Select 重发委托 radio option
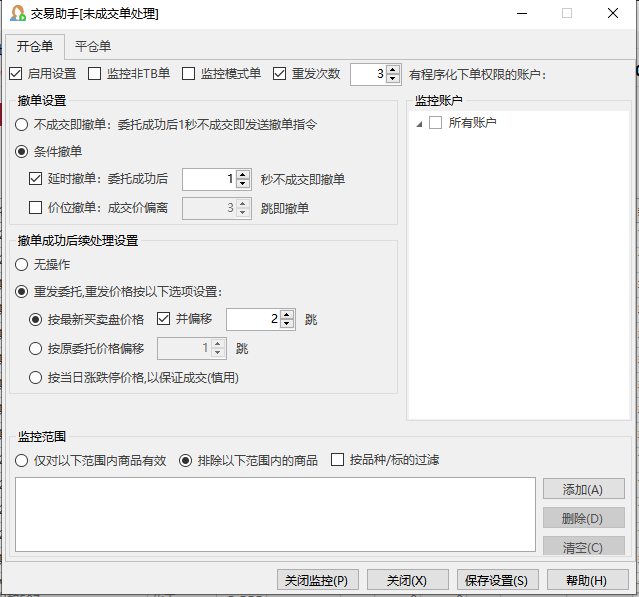Viewport: 639px width, 597px height. click(21, 291)
